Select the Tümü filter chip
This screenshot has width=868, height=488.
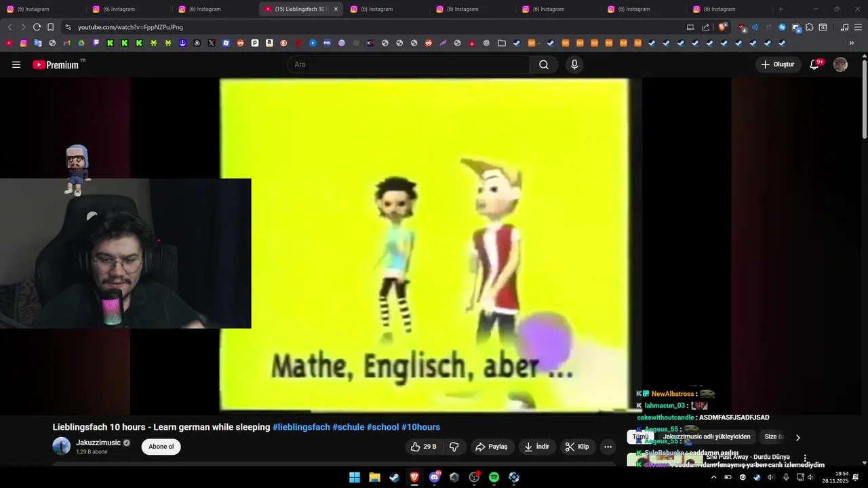click(641, 437)
